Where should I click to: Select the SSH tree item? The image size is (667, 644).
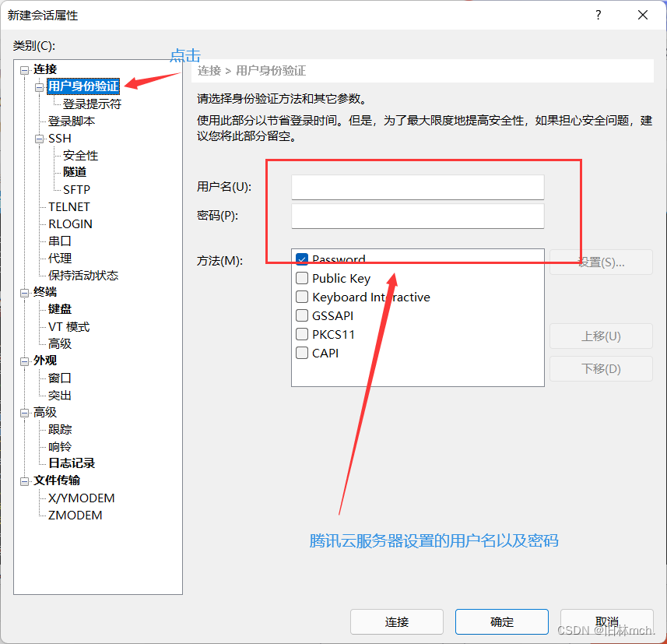click(60, 139)
